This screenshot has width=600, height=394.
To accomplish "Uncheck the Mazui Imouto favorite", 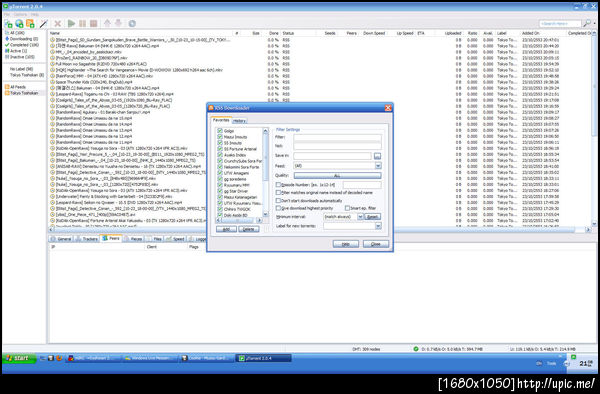I will 220,137.
